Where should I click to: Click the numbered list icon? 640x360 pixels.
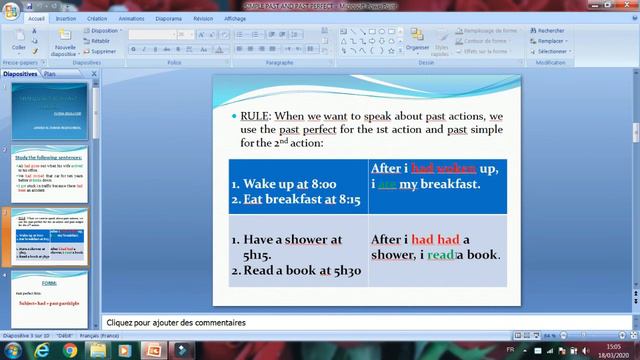click(x=256, y=35)
